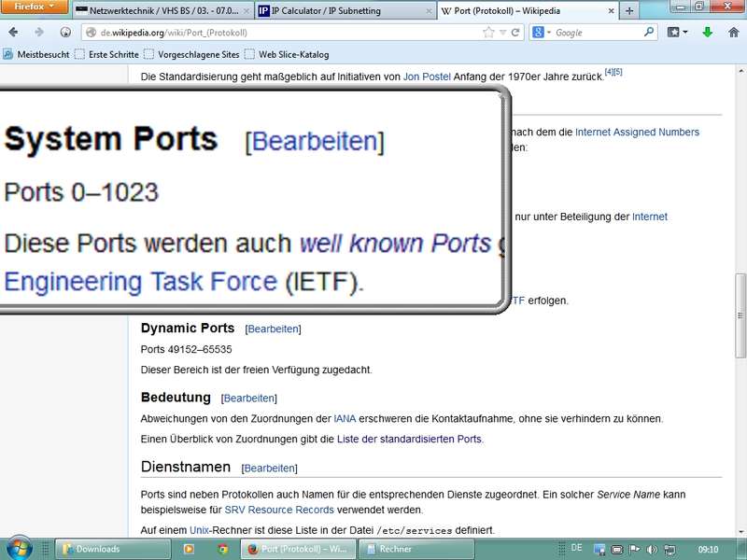747x560 pixels.
Task: Switch to Port (Protokoll) Firefox taskbar button
Action: click(298, 549)
